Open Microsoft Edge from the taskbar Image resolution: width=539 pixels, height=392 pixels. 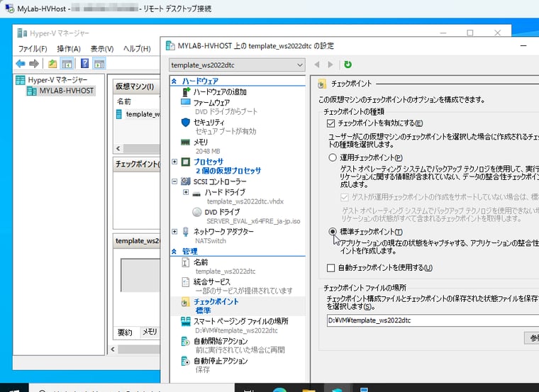click(x=279, y=389)
